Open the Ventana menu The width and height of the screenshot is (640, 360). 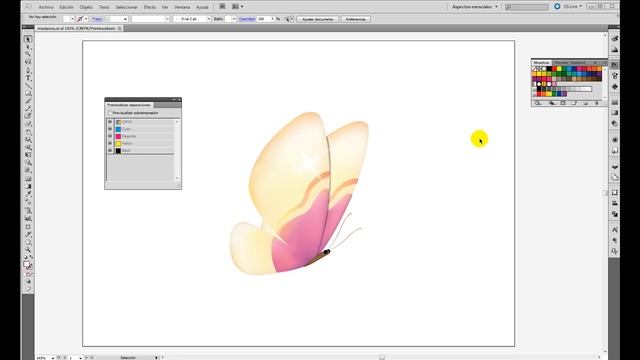coord(182,7)
